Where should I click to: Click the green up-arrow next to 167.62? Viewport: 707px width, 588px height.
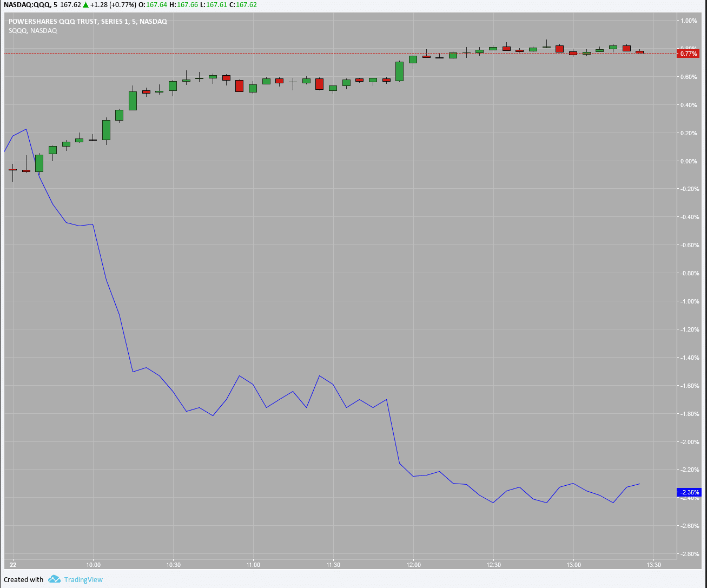click(x=86, y=5)
